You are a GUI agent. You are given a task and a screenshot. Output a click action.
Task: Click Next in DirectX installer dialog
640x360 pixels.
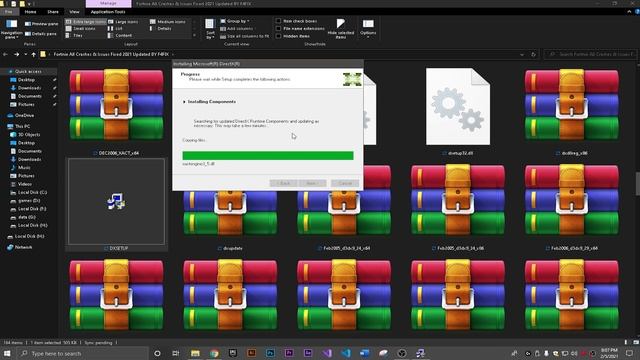(x=312, y=183)
